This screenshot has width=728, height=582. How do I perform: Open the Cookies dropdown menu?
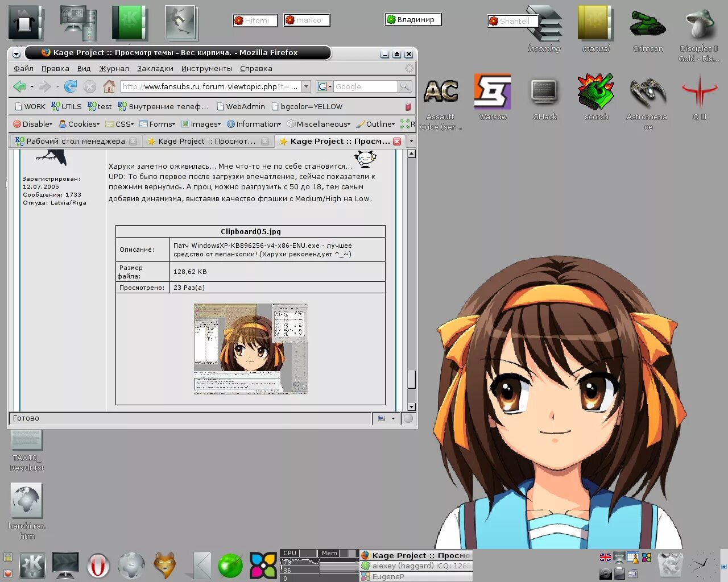(x=80, y=124)
